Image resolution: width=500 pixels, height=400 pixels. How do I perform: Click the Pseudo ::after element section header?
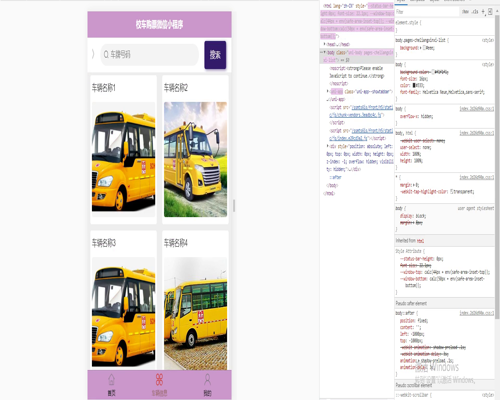coord(444,303)
